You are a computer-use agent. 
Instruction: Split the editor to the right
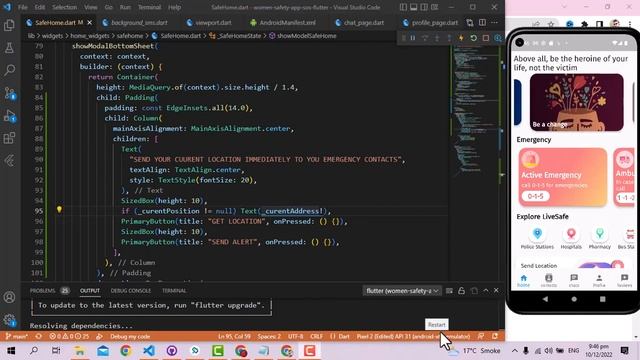click(x=482, y=22)
